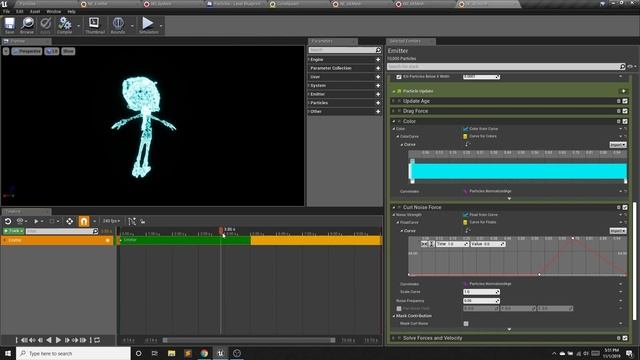640x360 pixels.
Task: Expand the System parameters section
Action: [x=309, y=85]
